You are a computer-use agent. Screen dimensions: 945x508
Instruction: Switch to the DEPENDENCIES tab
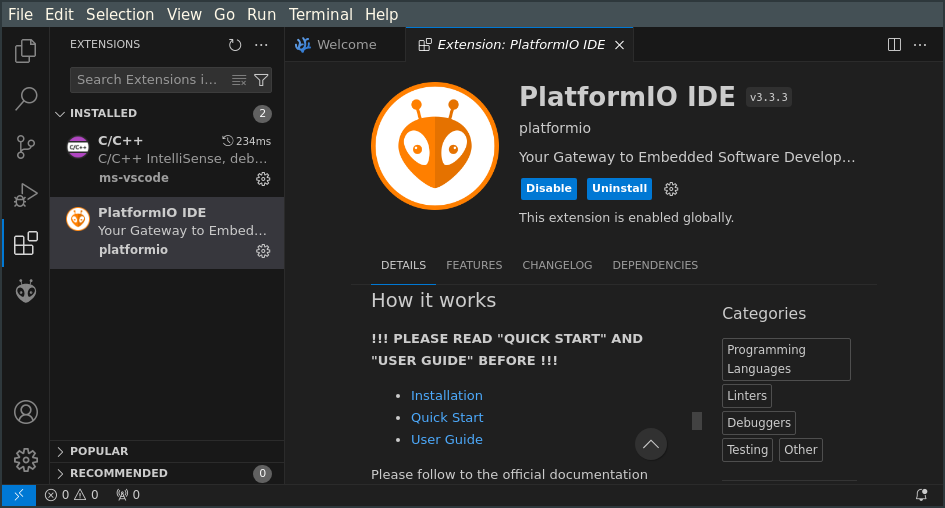point(655,265)
